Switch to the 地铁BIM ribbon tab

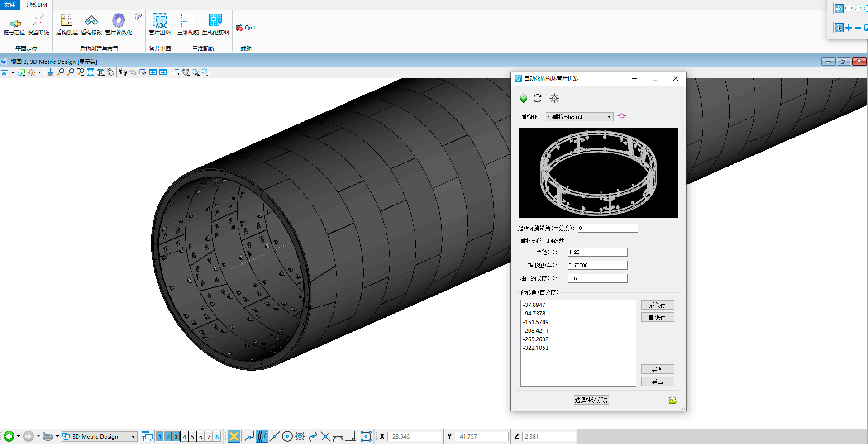click(37, 5)
